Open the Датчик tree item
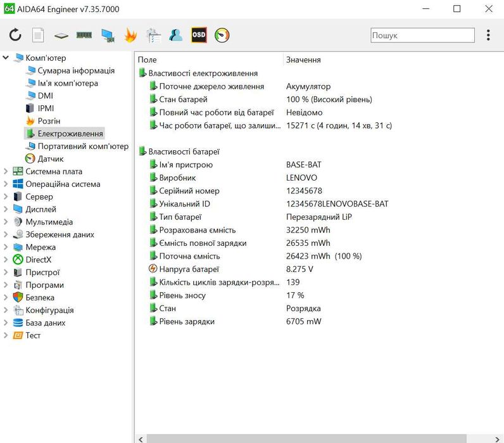The image size is (504, 443). (x=51, y=158)
